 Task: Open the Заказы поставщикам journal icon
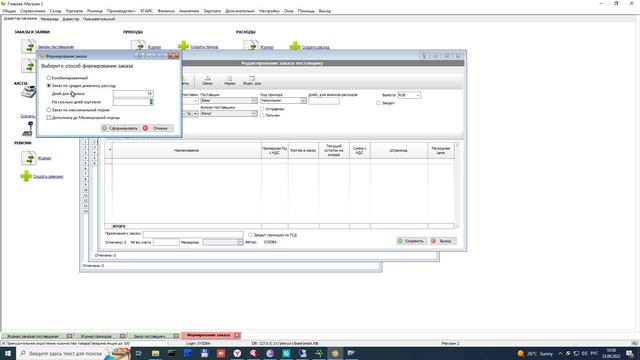[x=29, y=46]
